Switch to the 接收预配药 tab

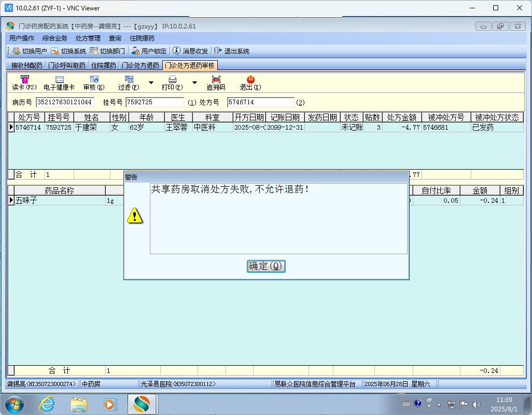coord(26,65)
